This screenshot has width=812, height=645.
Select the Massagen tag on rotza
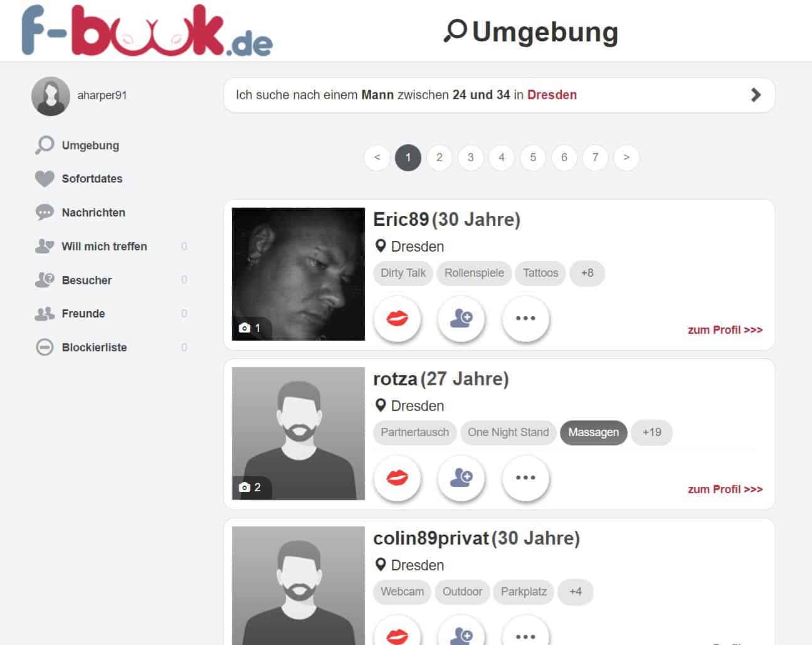[x=593, y=432]
